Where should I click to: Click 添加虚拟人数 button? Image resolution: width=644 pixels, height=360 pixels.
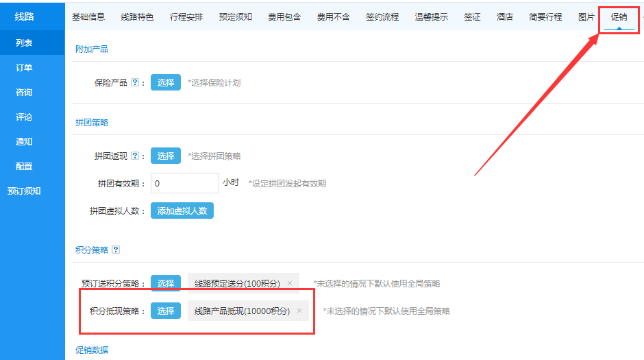tap(182, 211)
